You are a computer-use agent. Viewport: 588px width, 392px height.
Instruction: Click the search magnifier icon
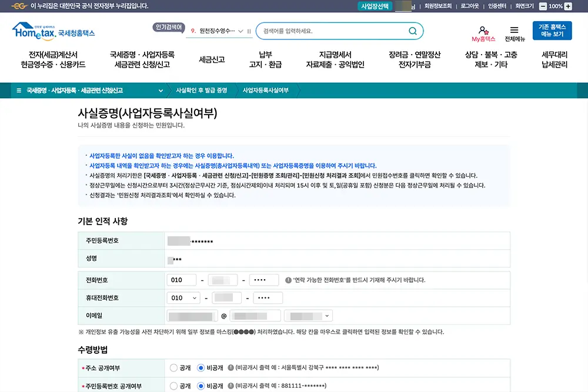click(x=413, y=31)
